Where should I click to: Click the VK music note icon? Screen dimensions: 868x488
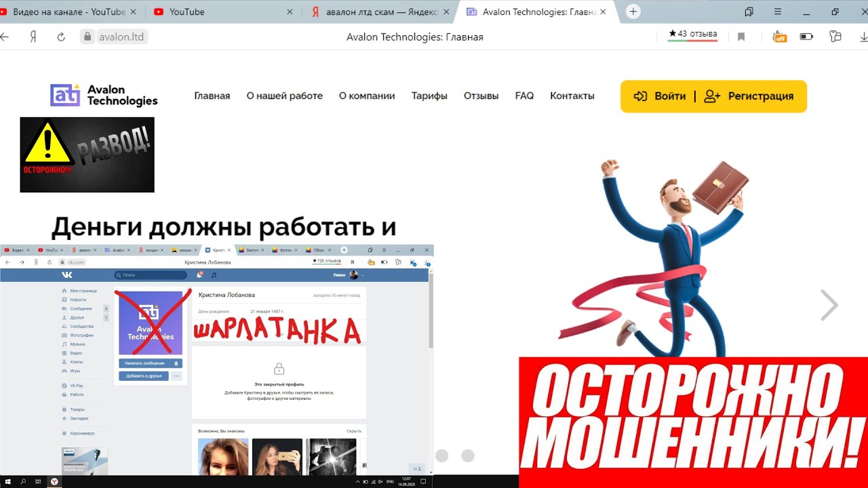pyautogui.click(x=214, y=275)
